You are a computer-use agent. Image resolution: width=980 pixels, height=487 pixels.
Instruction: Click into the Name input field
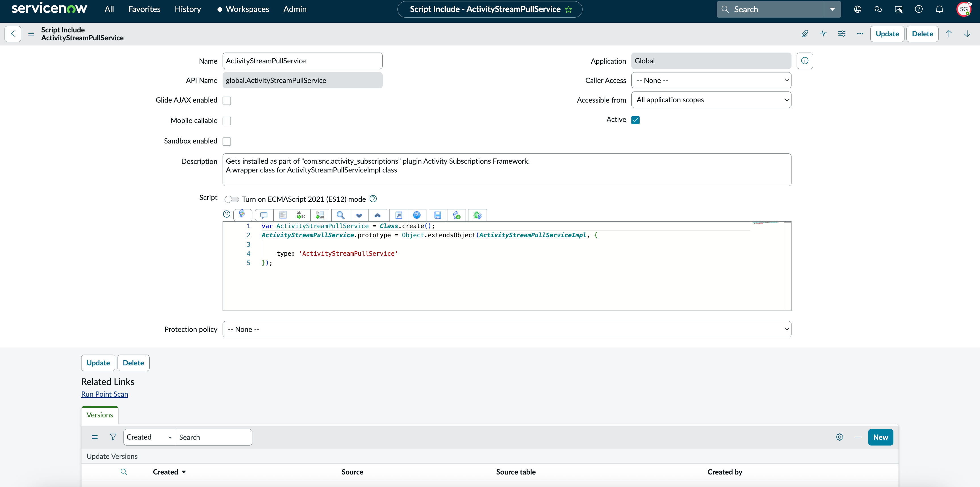pyautogui.click(x=302, y=61)
